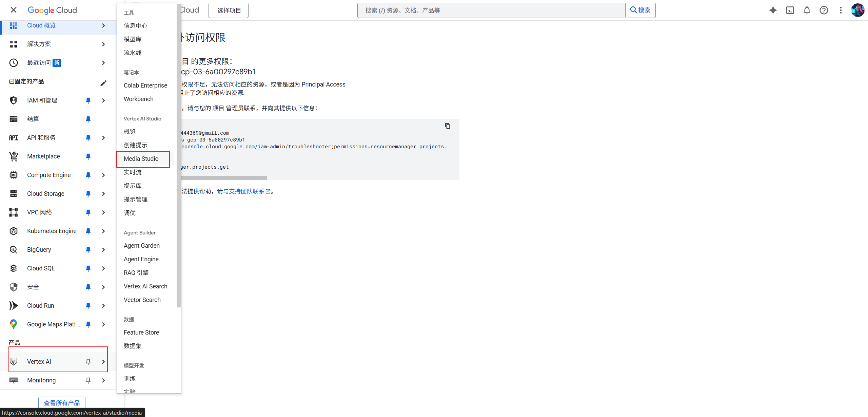The image size is (868, 417).
Task: Click the 搜索 search button
Action: 640,10
